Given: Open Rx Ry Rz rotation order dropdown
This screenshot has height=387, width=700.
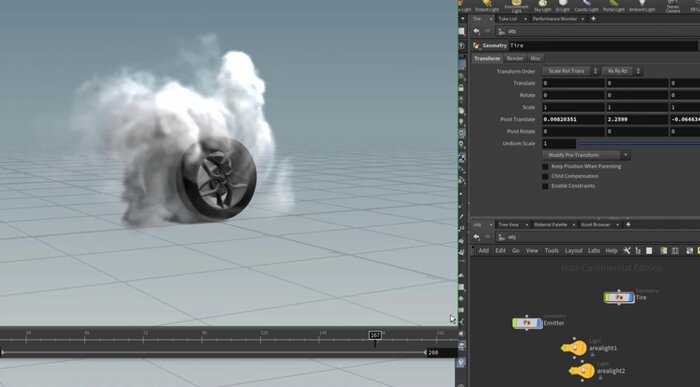Looking at the screenshot, I should pyautogui.click(x=621, y=71).
